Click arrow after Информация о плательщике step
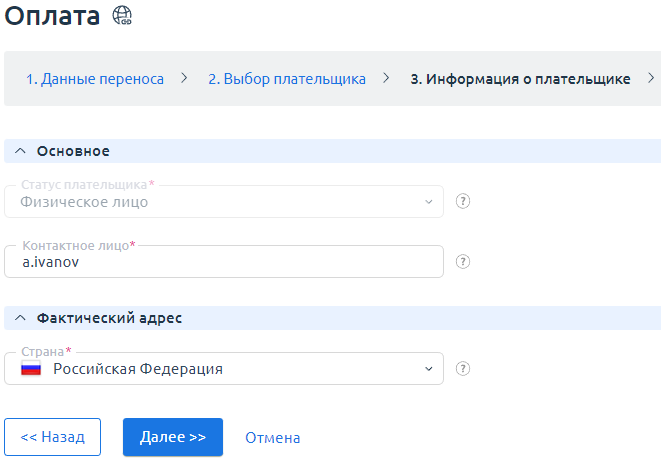Image resolution: width=661 pixels, height=469 pixels. click(x=651, y=78)
